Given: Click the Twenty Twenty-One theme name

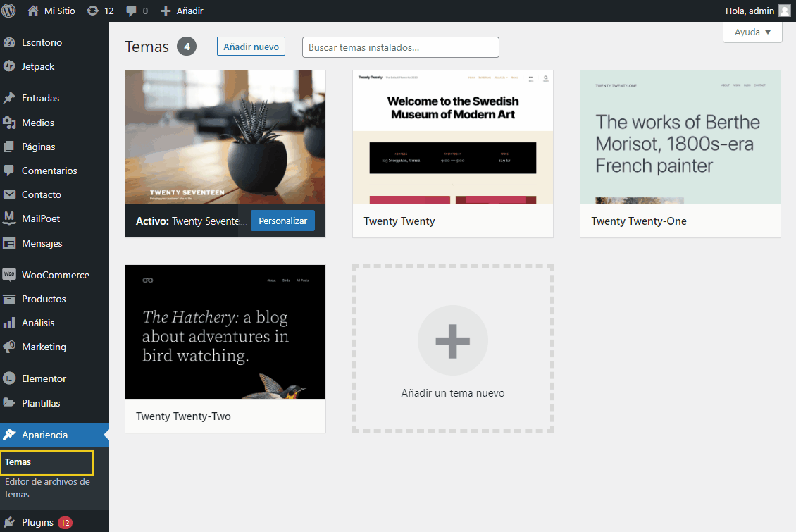Looking at the screenshot, I should click(639, 221).
